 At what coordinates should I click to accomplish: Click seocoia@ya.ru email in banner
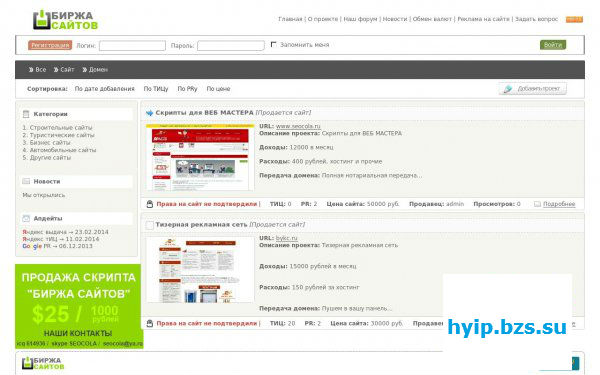pos(122,344)
